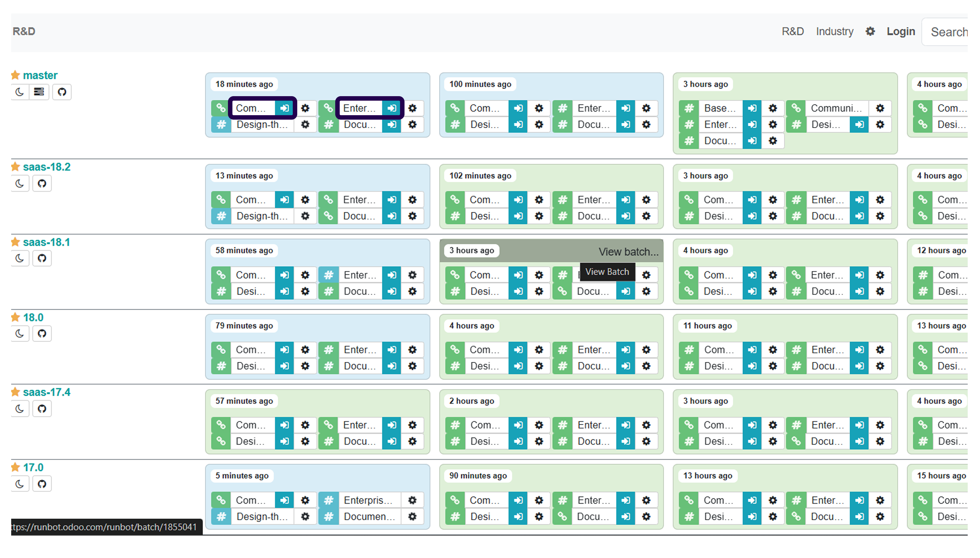980x558 pixels.
Task: Toggle the moon icon under 17.0
Action: (x=20, y=484)
